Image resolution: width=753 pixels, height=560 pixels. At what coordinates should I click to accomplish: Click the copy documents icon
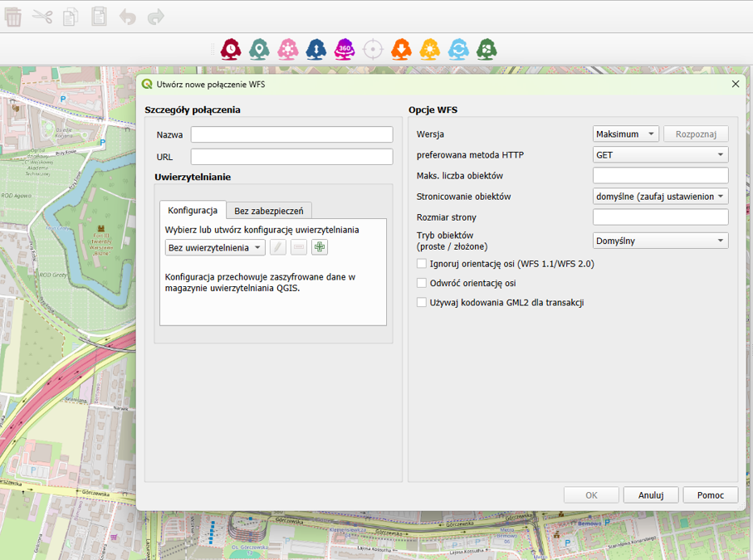71,17
